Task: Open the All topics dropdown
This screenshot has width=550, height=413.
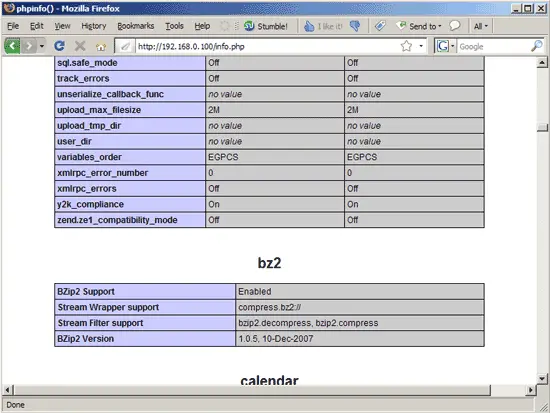Action: click(481, 26)
